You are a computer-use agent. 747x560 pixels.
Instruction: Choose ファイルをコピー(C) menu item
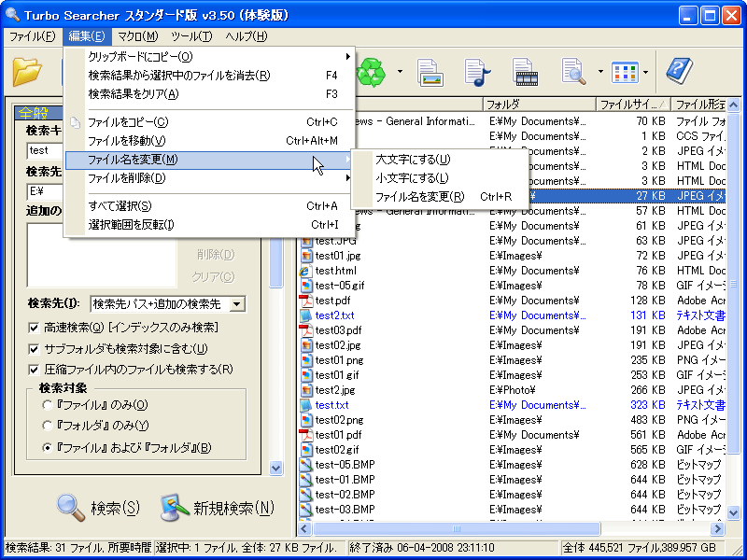coord(209,122)
